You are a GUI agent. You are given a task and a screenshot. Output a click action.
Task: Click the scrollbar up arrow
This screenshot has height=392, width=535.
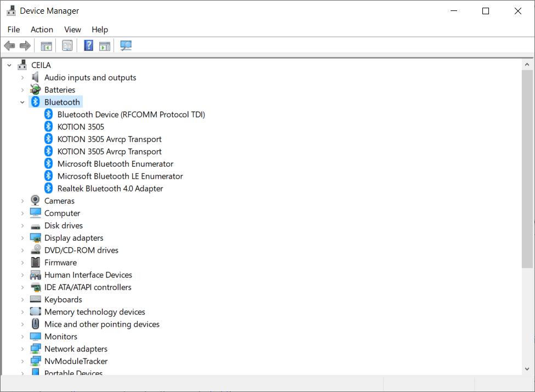point(527,65)
